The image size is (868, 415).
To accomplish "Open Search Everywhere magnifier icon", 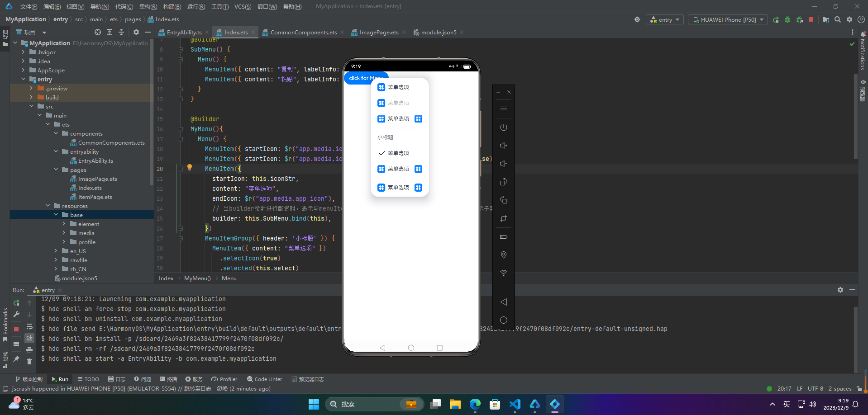I will click(838, 19).
